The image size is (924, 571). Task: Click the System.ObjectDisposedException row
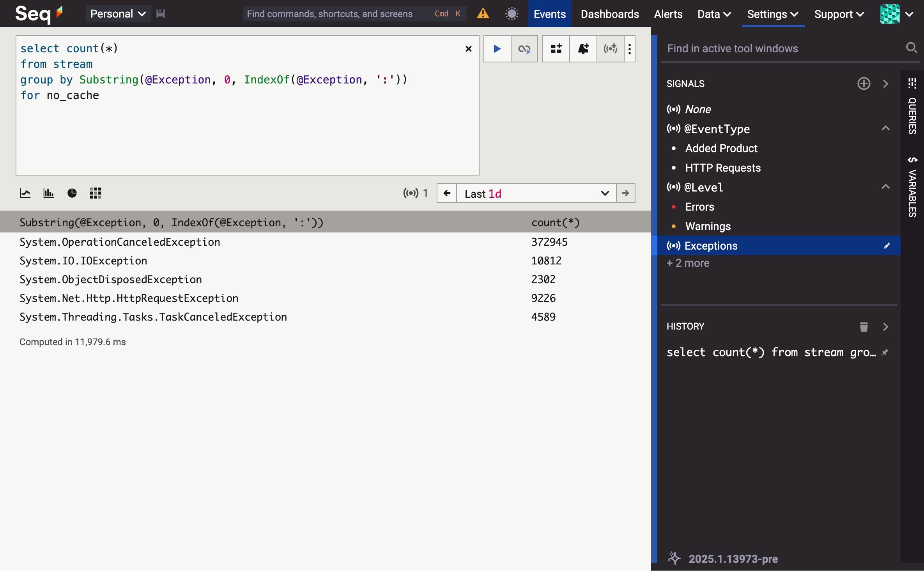(326, 279)
